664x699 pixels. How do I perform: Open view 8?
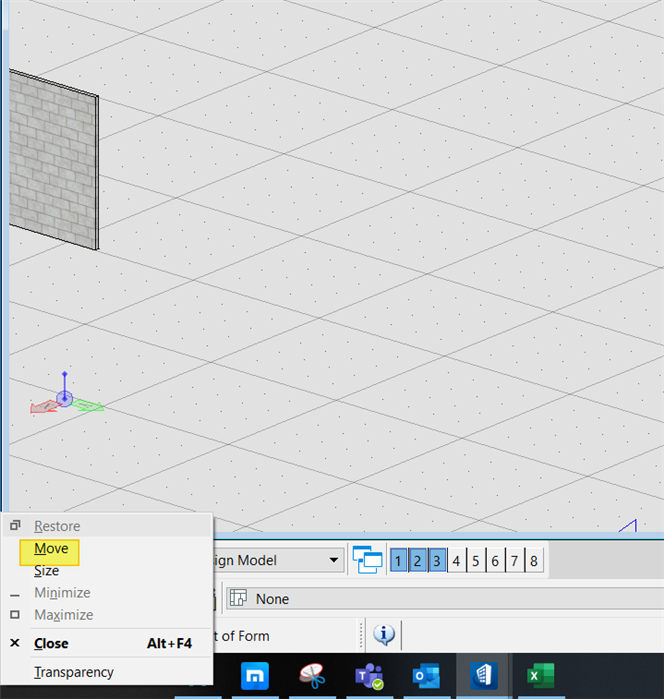click(x=534, y=560)
